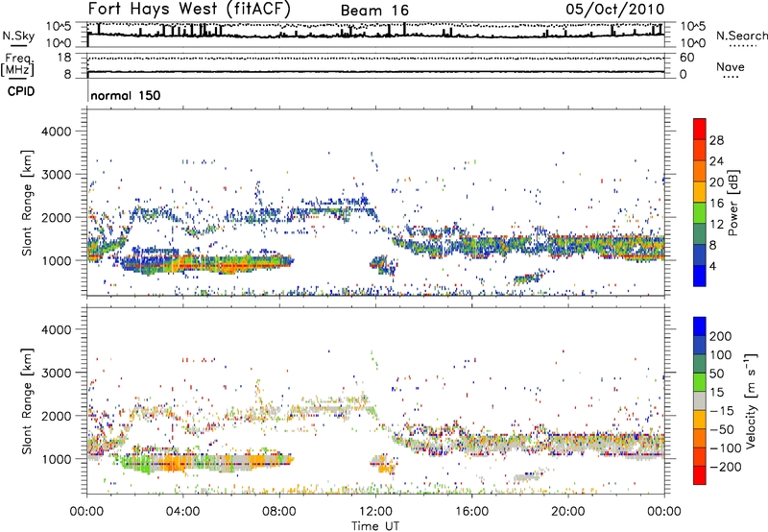Click the 'Beam 16' label

coord(374,11)
